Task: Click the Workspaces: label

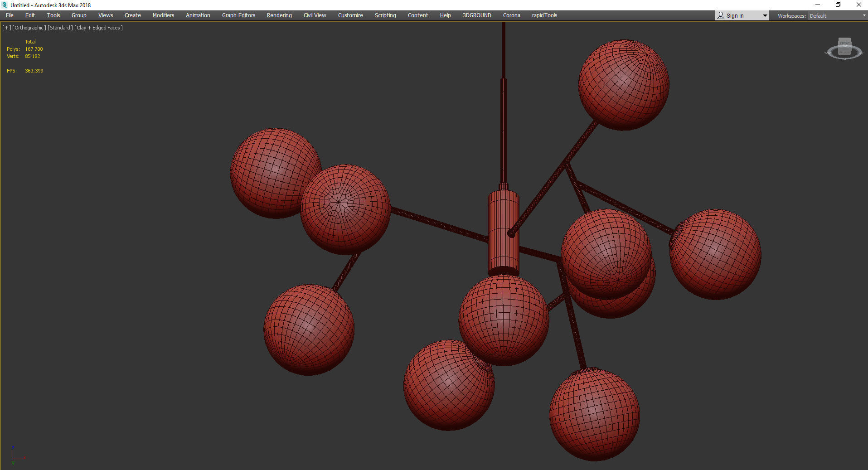Action: point(792,16)
